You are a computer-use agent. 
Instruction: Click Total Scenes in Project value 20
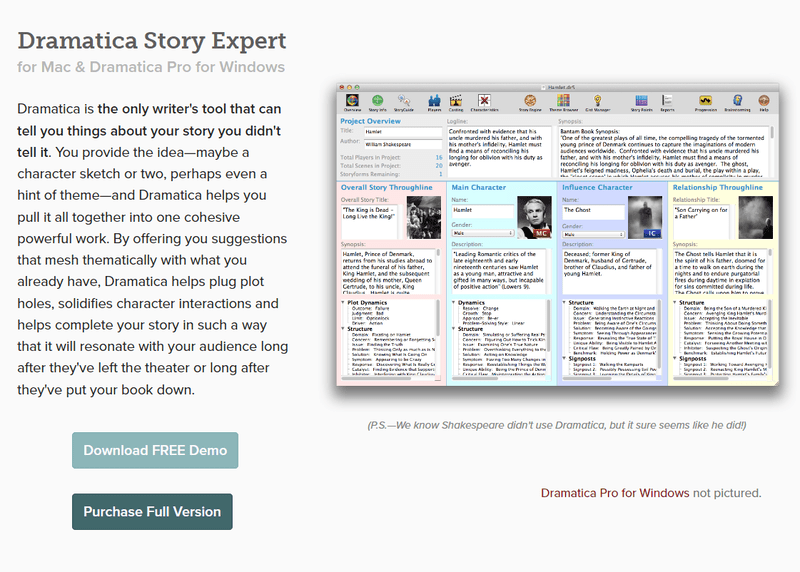pyautogui.click(x=439, y=165)
